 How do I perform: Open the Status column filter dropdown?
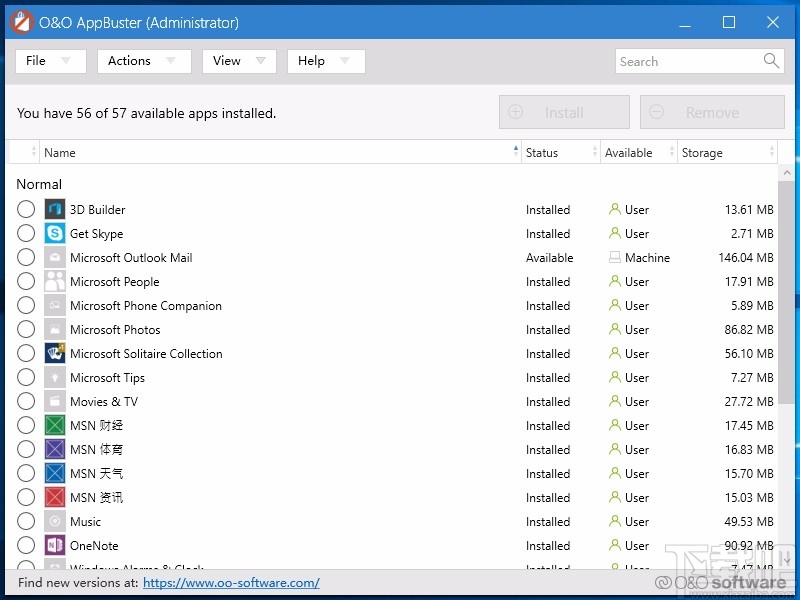tap(592, 152)
